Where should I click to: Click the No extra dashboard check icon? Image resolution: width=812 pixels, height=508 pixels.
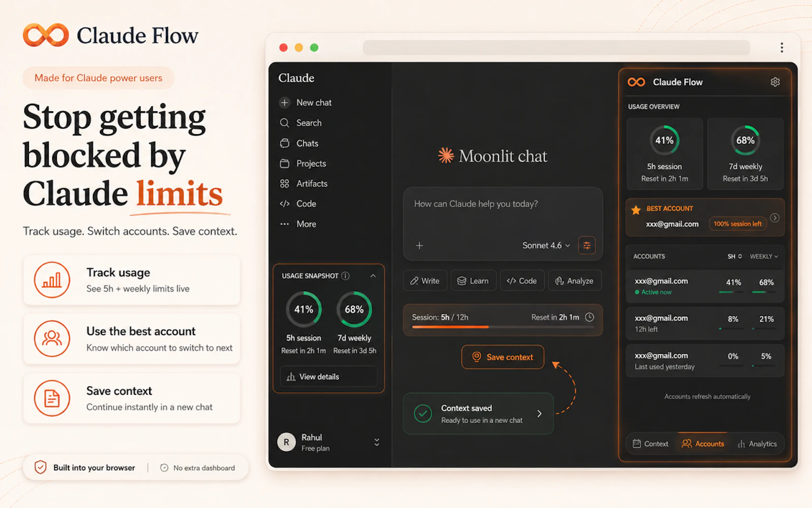(x=164, y=468)
